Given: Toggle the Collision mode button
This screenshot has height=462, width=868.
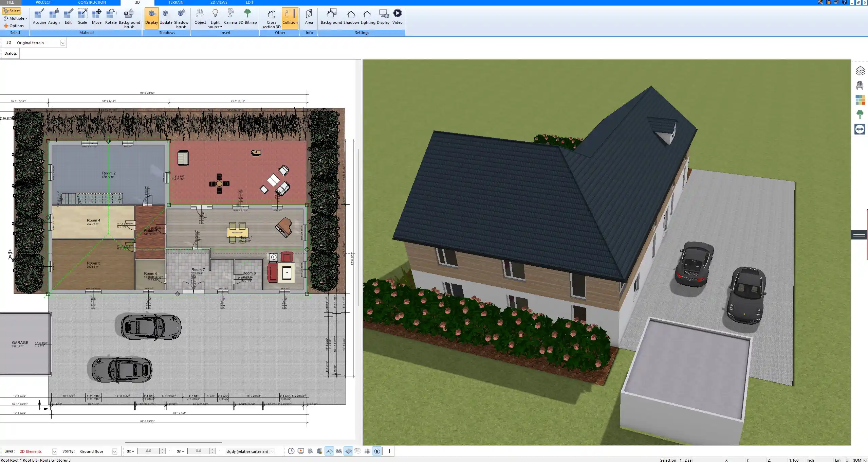Looking at the screenshot, I should coord(290,17).
